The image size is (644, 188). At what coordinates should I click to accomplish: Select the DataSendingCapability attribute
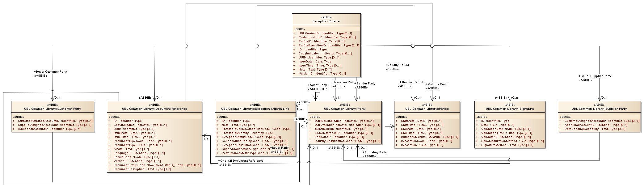pyautogui.click(x=595, y=129)
